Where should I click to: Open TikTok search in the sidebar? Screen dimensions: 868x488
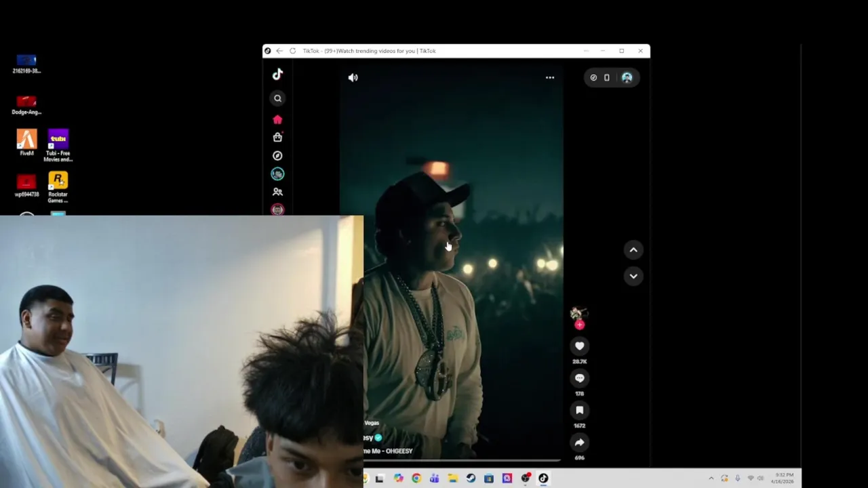(x=277, y=98)
